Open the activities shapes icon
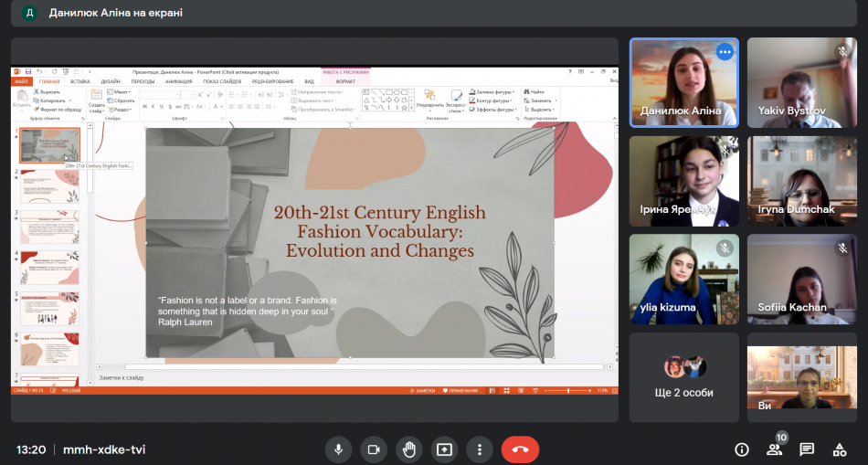 [839, 449]
